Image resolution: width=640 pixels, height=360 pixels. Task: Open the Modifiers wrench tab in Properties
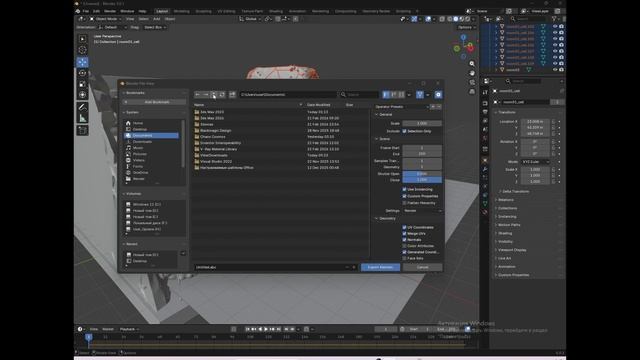[485, 169]
